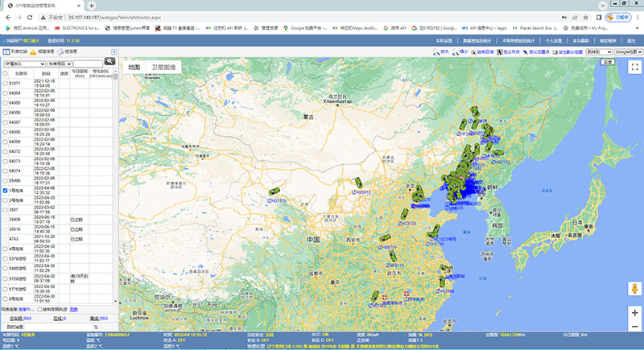Open the Google map type dropdown

628,52
